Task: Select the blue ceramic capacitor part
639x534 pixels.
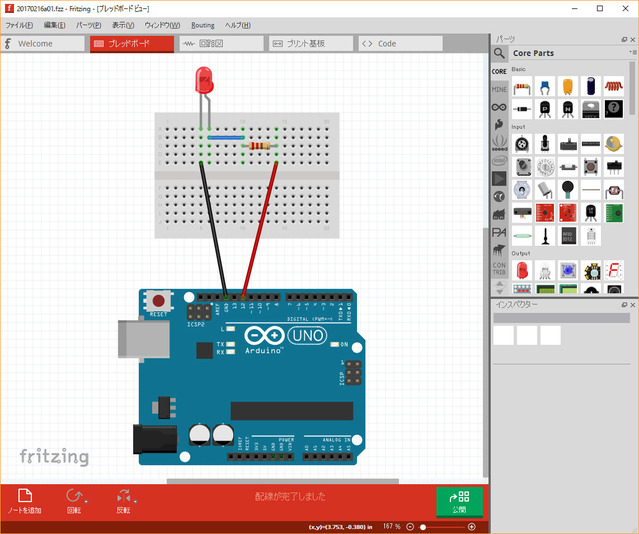Action: (x=545, y=86)
